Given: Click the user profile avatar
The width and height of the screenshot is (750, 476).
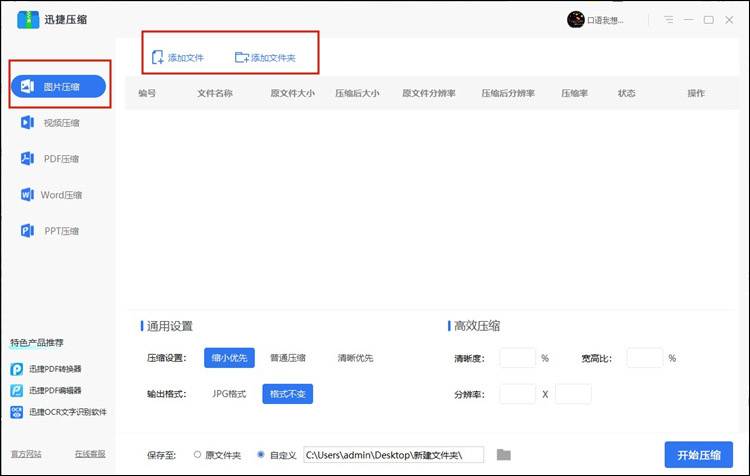Looking at the screenshot, I should [x=575, y=19].
